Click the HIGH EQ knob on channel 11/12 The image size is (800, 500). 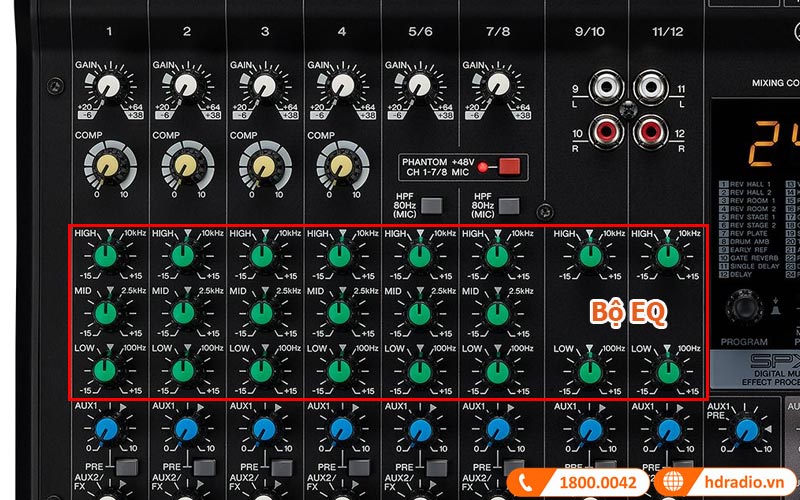tap(668, 256)
